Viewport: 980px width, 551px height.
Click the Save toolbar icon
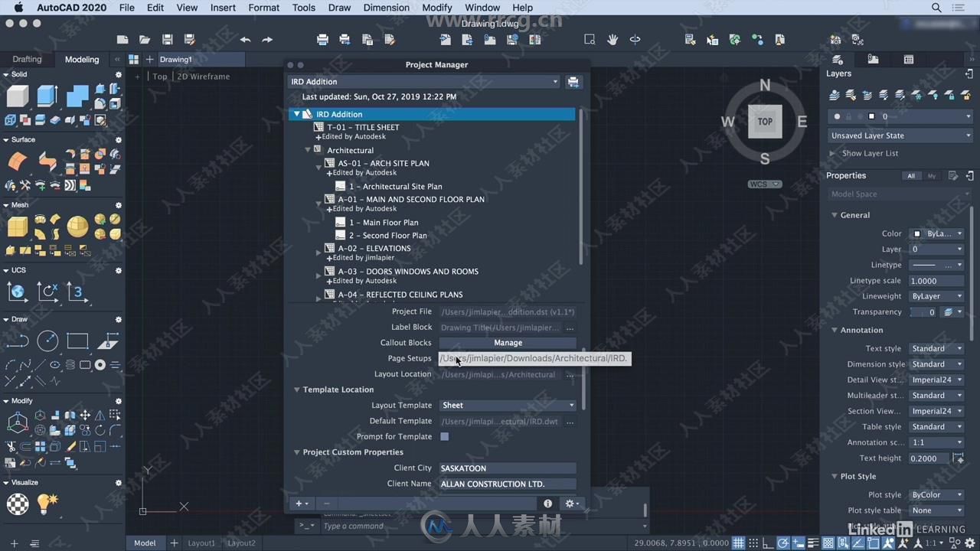pyautogui.click(x=167, y=40)
